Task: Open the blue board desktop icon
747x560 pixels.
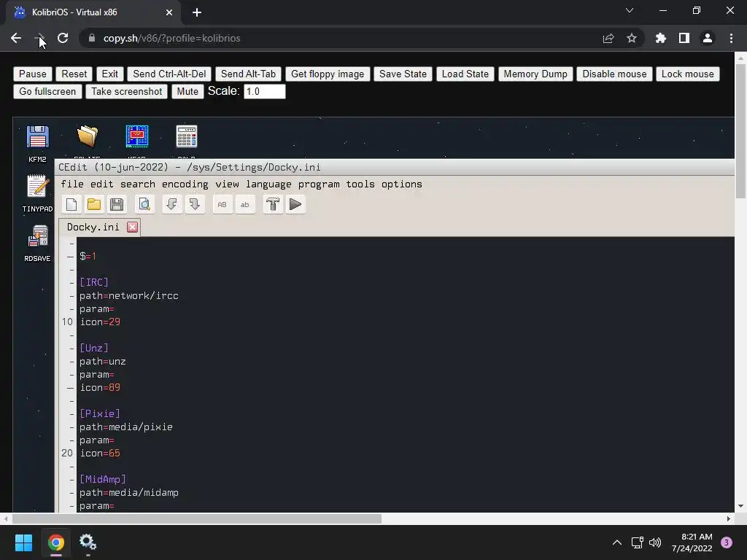Action: click(136, 136)
